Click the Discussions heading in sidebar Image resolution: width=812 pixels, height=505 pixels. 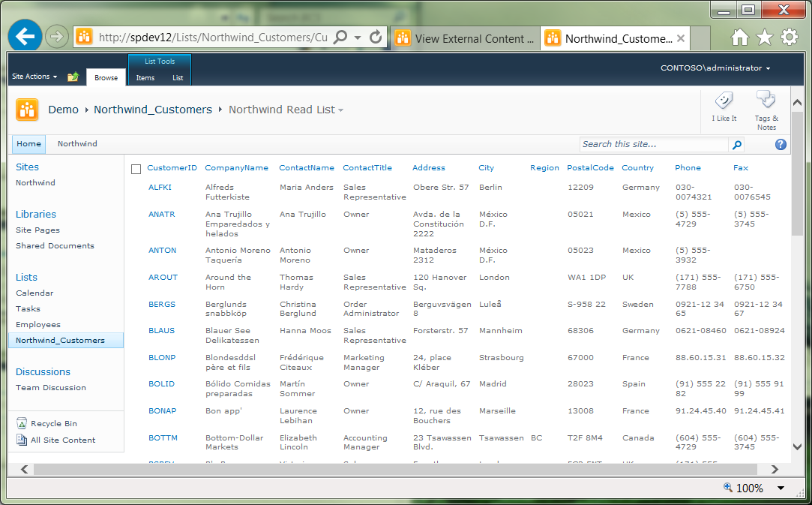click(43, 371)
